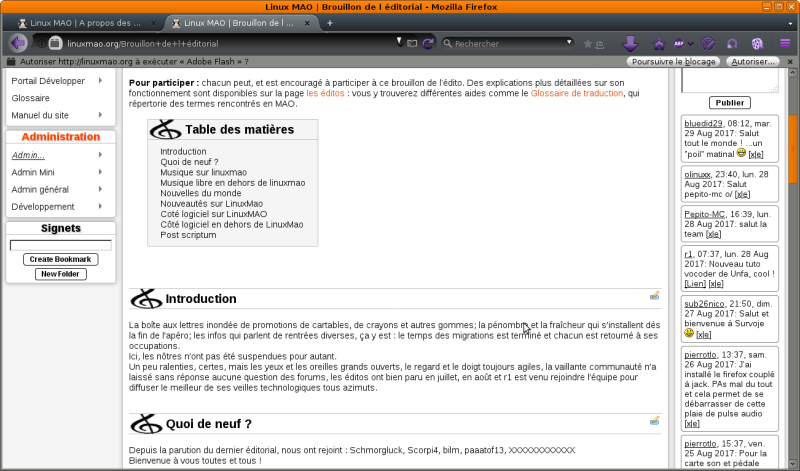The image size is (800, 471).
Task: Open the 'Glossaire de traduction' link
Action: pos(577,93)
